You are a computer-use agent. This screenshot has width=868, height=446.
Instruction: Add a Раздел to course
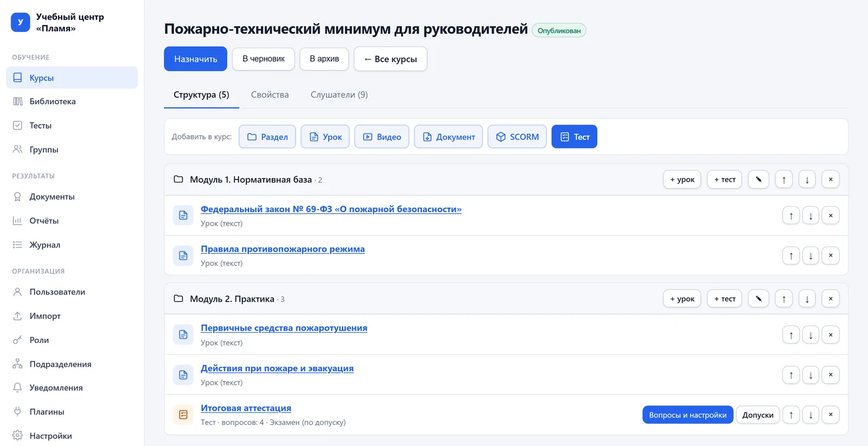(x=267, y=137)
